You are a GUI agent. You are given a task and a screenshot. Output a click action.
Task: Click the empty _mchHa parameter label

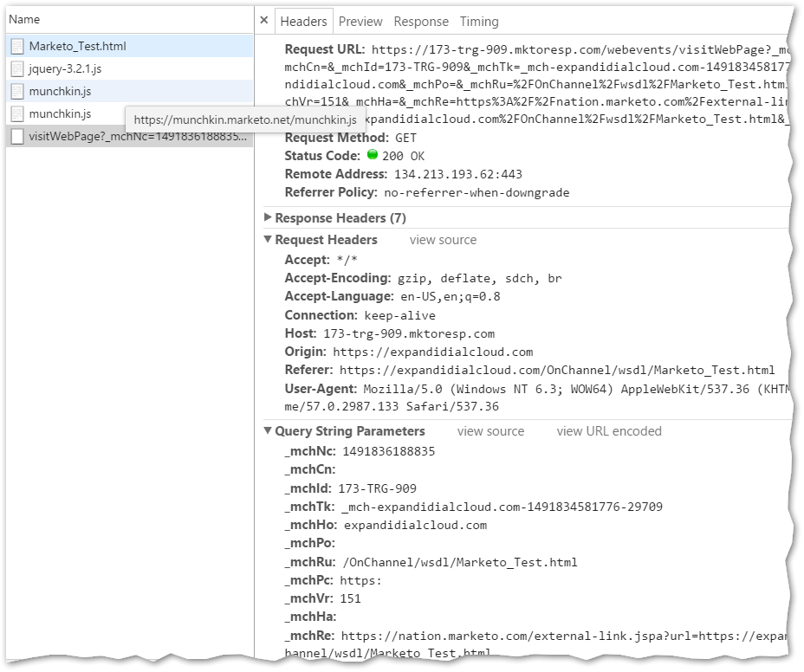pos(310,617)
